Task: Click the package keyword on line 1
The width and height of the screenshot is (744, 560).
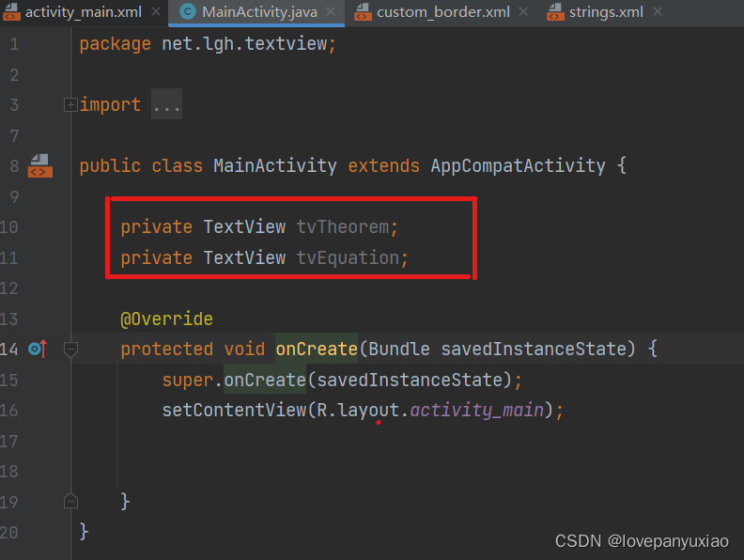Action: tap(115, 43)
